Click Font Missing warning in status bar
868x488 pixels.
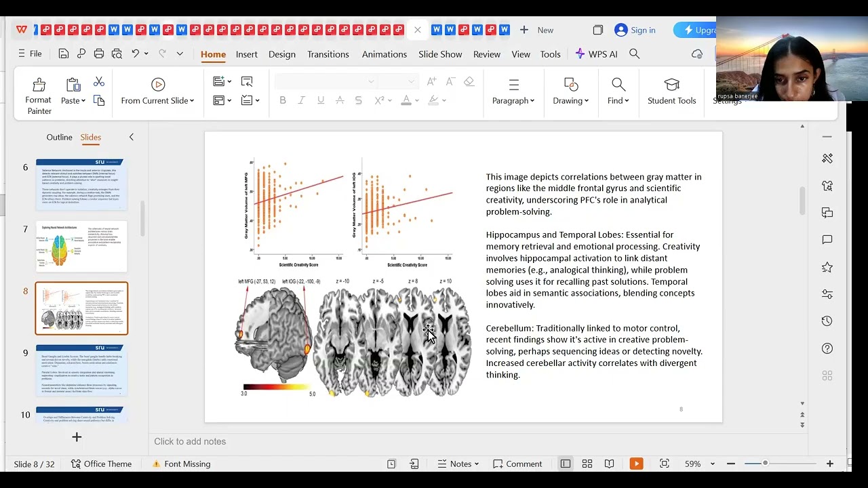181,464
